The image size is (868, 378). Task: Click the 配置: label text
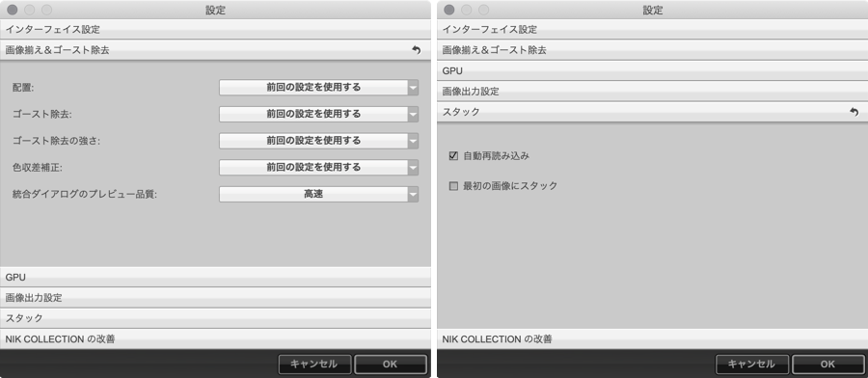coord(23,88)
